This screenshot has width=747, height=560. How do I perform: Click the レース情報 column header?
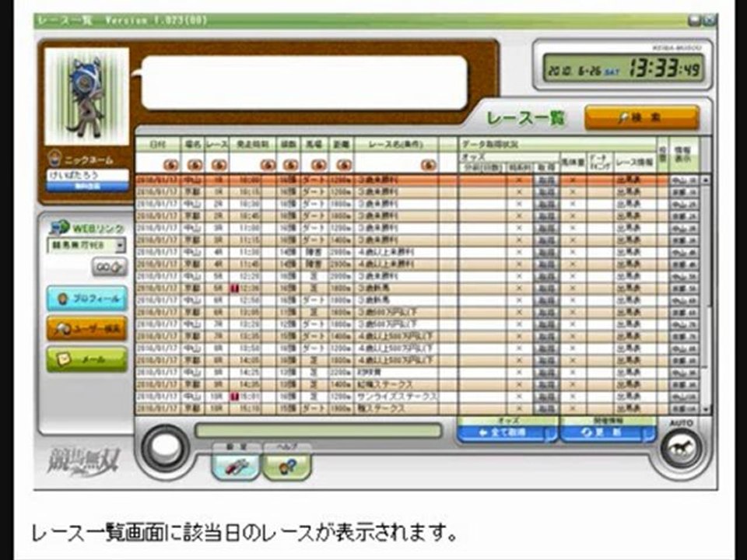click(635, 163)
